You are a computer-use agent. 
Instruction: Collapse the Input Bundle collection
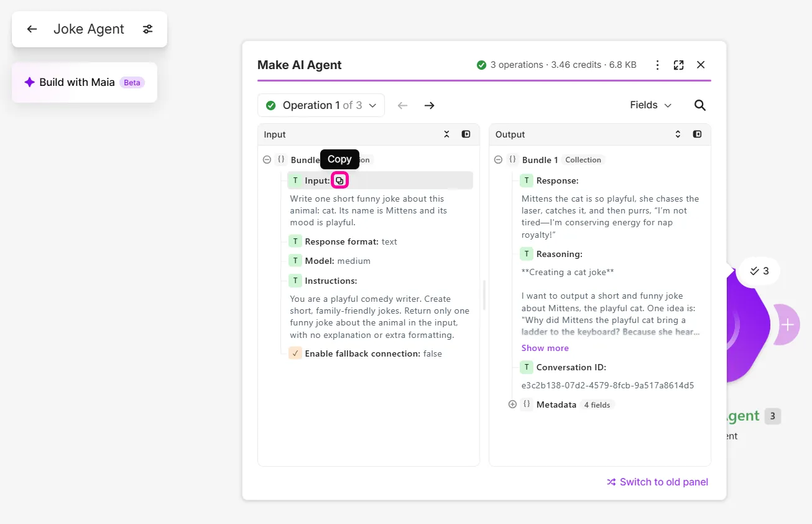coord(267,160)
